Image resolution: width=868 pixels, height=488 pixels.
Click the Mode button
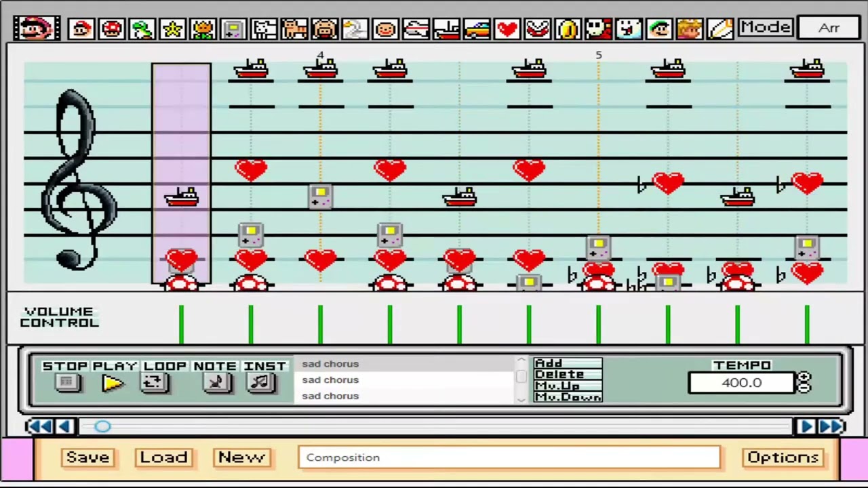765,27
